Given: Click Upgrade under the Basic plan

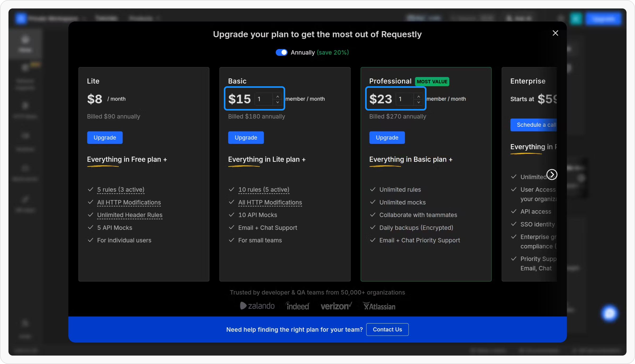Looking at the screenshot, I should click(246, 138).
